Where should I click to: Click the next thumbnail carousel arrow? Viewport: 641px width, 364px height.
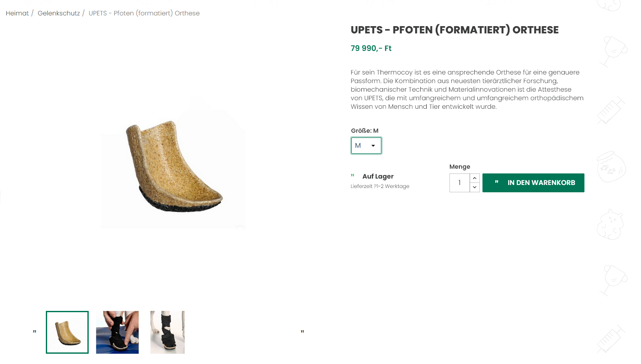pos(303,332)
